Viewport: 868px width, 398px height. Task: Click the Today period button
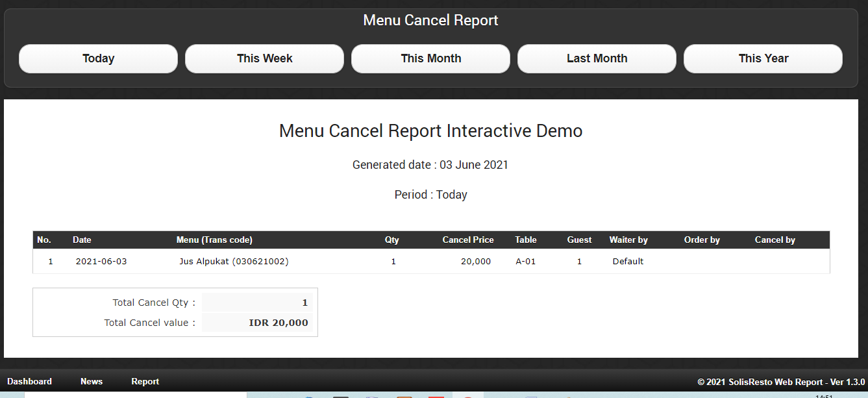(98, 58)
